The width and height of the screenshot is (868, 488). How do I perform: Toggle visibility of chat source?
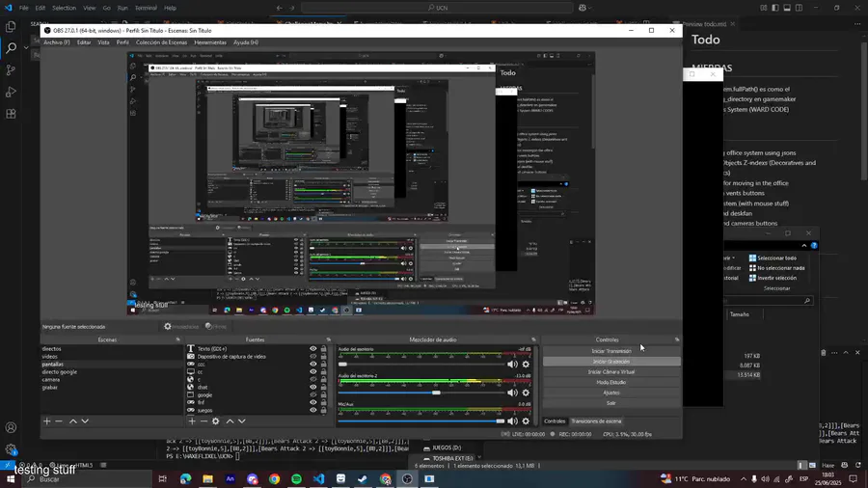click(x=313, y=388)
